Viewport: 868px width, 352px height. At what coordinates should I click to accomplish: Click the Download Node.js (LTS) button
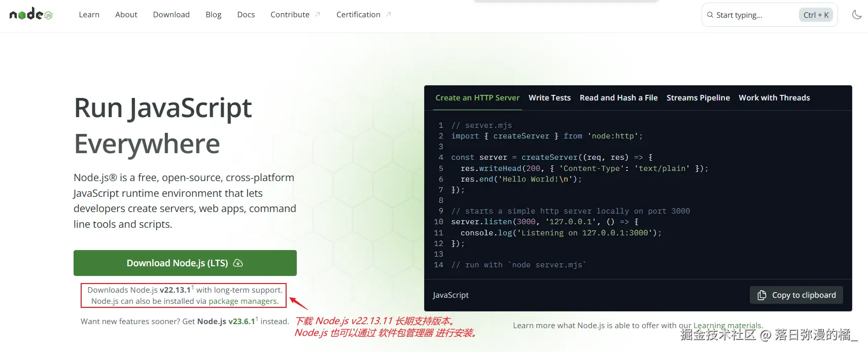click(185, 263)
